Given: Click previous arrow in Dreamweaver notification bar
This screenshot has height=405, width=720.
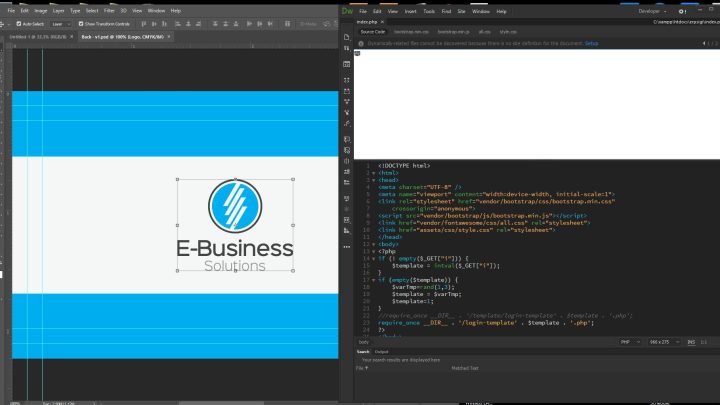Looking at the screenshot, I should (704, 44).
